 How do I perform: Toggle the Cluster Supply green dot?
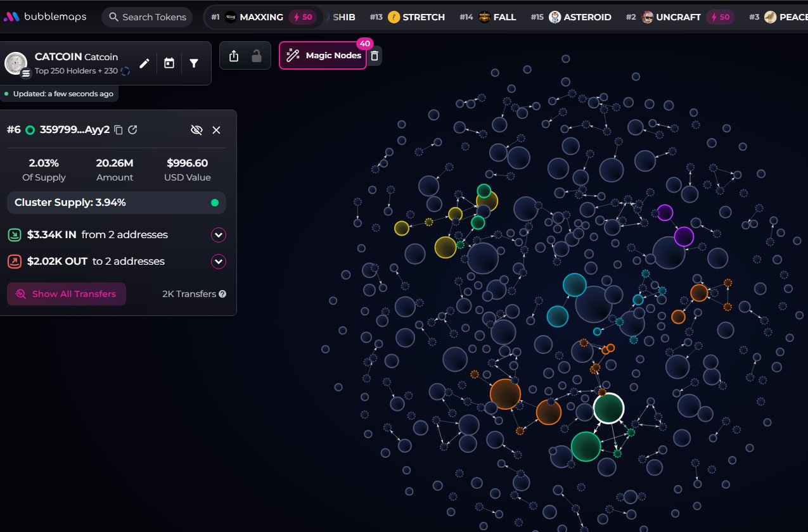tap(215, 203)
